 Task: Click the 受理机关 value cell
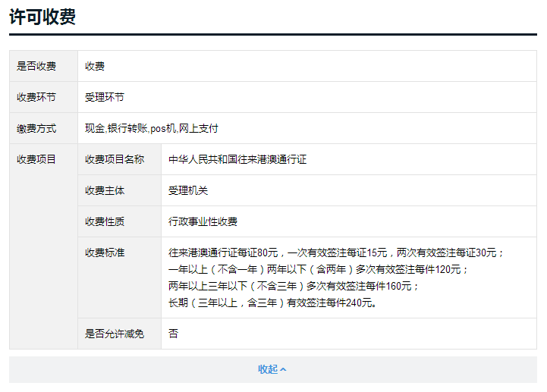(x=188, y=190)
